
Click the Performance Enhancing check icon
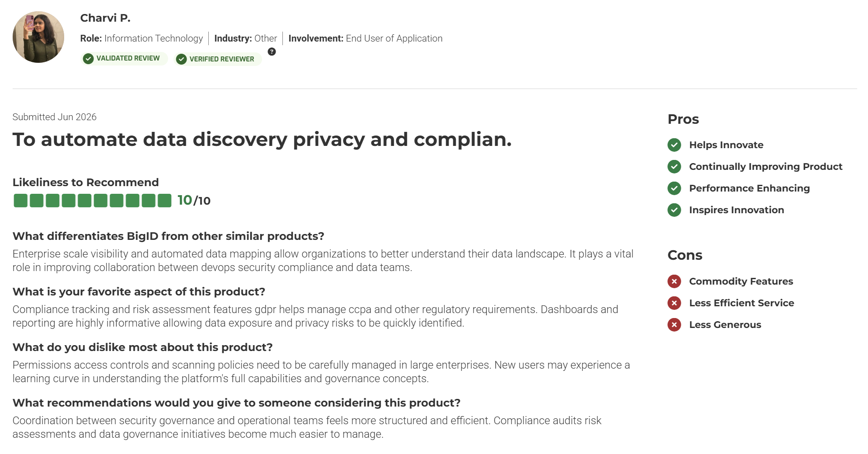point(674,188)
